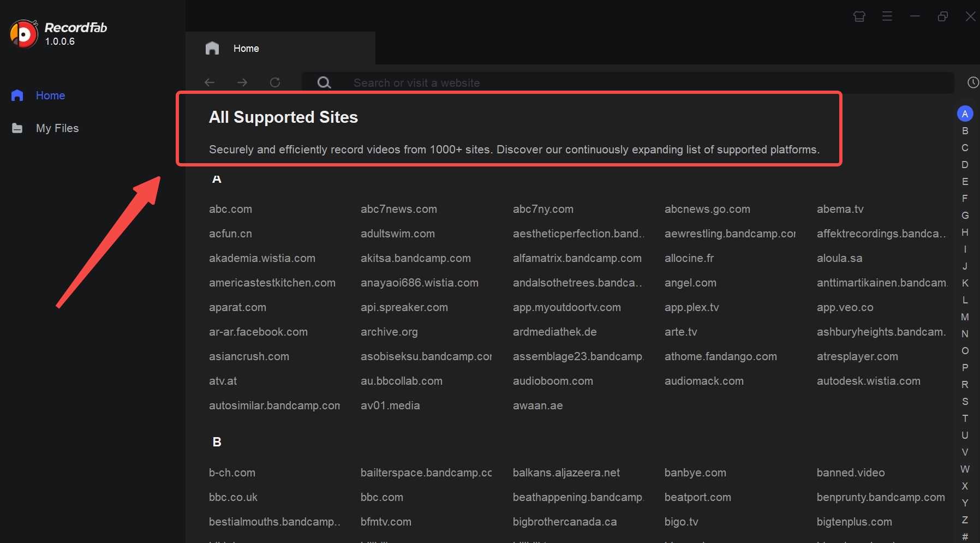
Task: Open acfun.cn link
Action: [230, 234]
